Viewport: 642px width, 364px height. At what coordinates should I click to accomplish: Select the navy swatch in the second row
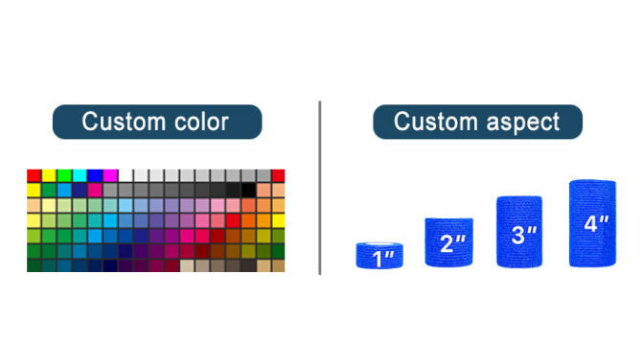click(80, 191)
